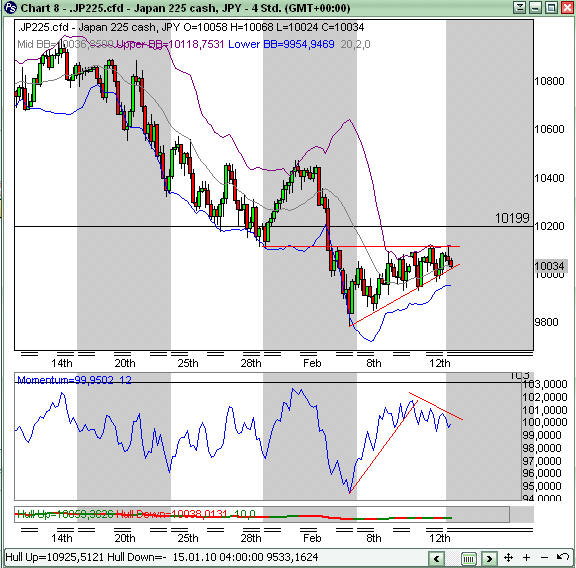Click the 28th date label under Hull panel
576x568 pixels.
click(251, 538)
